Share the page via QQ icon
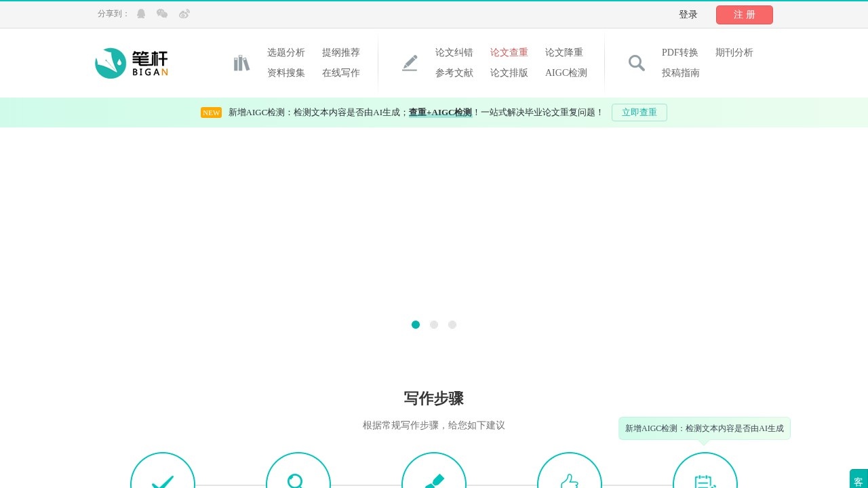Viewport: 868px width, 488px height. (x=141, y=14)
